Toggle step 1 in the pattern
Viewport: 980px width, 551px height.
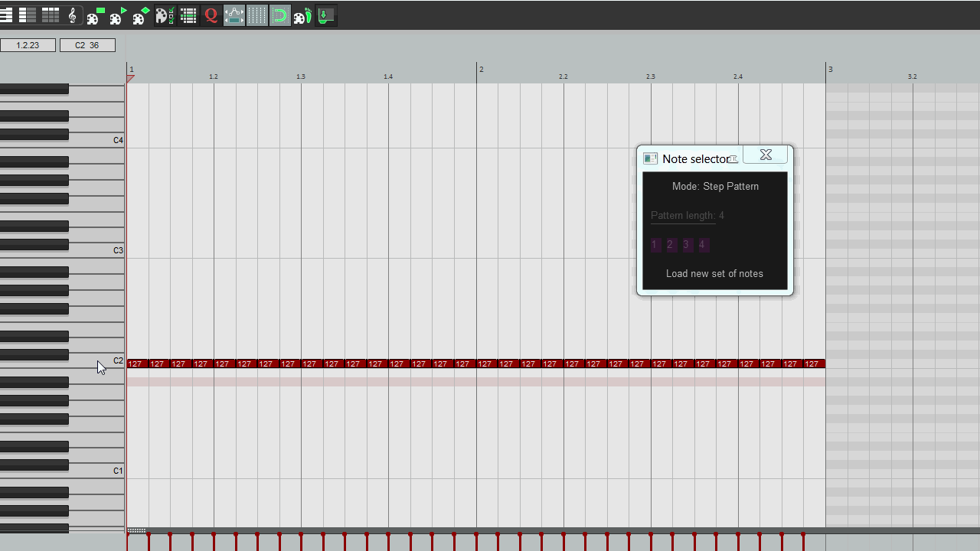(x=655, y=245)
